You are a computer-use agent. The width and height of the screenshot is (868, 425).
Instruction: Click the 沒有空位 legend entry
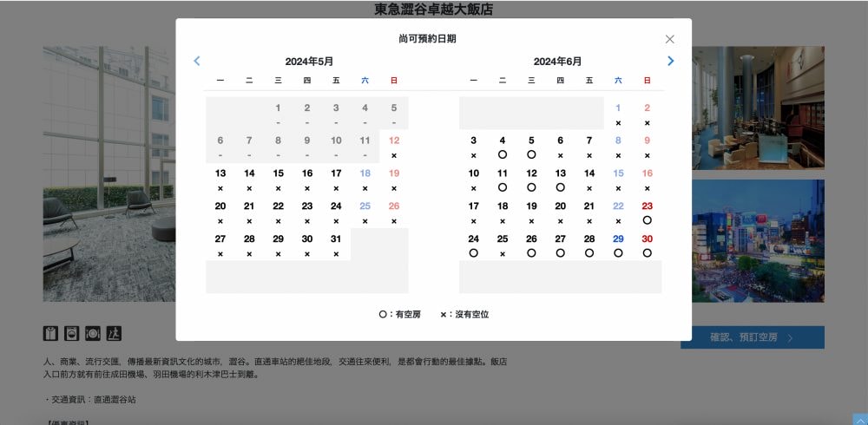465,314
